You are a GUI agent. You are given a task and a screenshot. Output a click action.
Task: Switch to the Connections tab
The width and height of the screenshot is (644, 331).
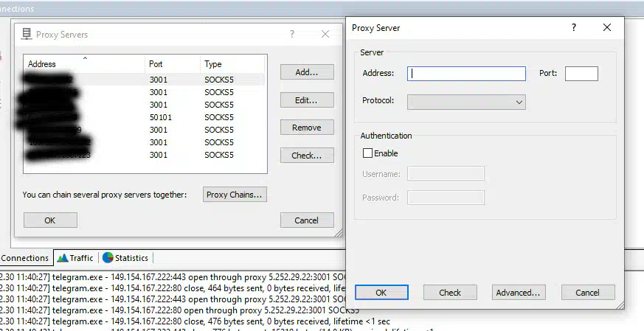pos(24,258)
